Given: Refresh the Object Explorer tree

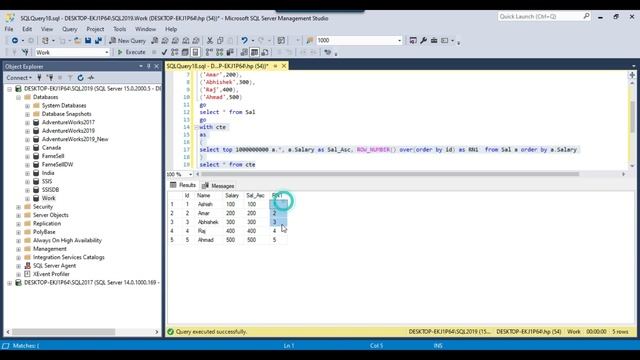Looking at the screenshot, I should [x=80, y=78].
